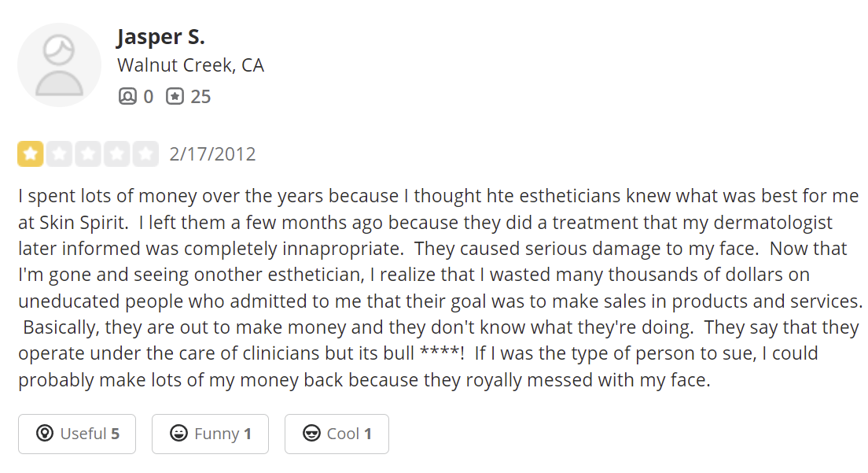Open the Jasper S. reviewer name link
The height and width of the screenshot is (473, 868).
[x=160, y=37]
